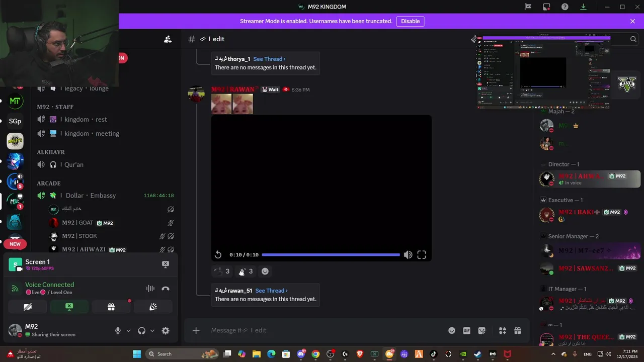Show hidden system tray icons chevron

coord(553,354)
